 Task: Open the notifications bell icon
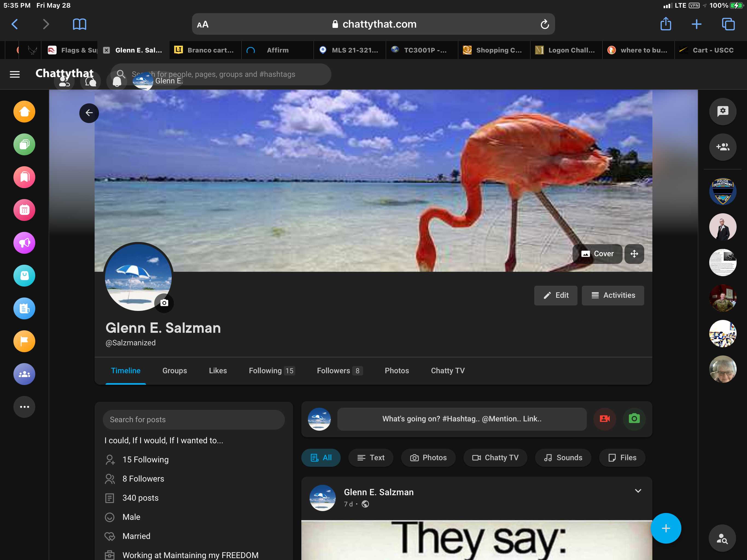[x=117, y=81]
